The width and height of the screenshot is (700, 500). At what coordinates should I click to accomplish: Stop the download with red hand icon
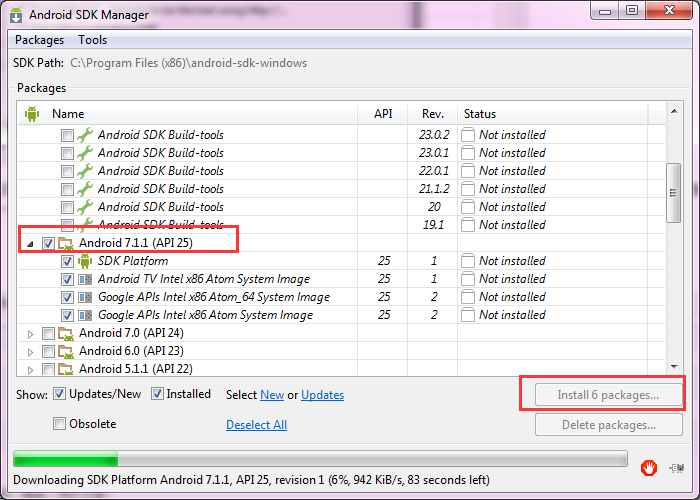point(649,468)
